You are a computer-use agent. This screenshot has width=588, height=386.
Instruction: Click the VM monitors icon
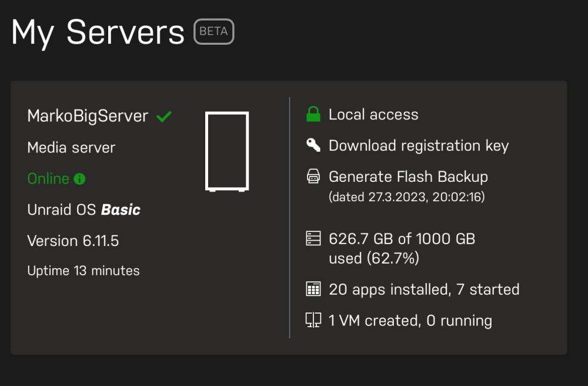(313, 320)
